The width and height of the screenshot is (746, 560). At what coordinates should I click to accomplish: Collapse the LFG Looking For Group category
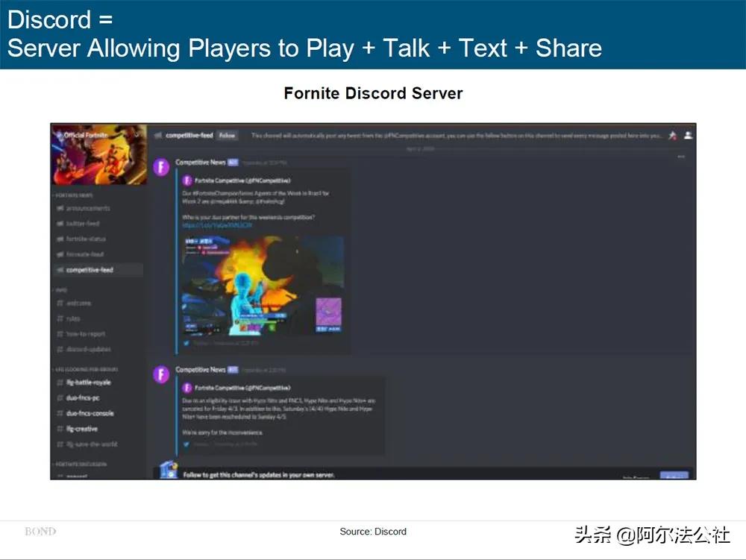[86, 369]
